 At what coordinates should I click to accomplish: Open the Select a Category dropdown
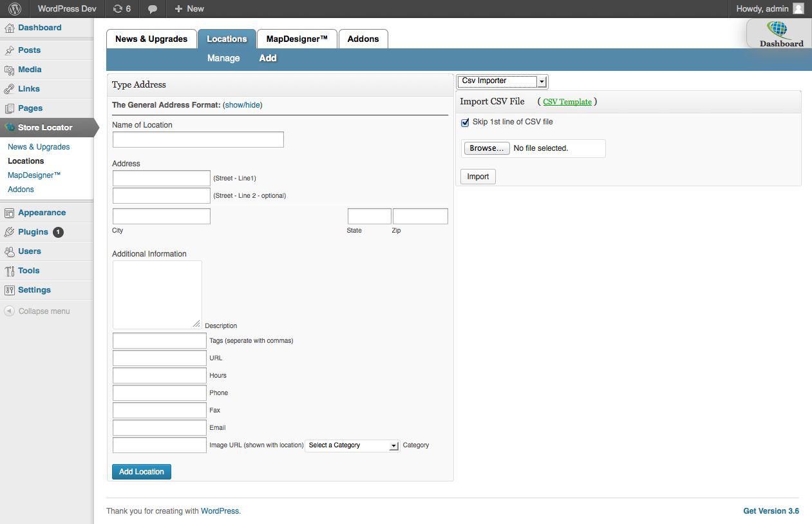point(352,445)
